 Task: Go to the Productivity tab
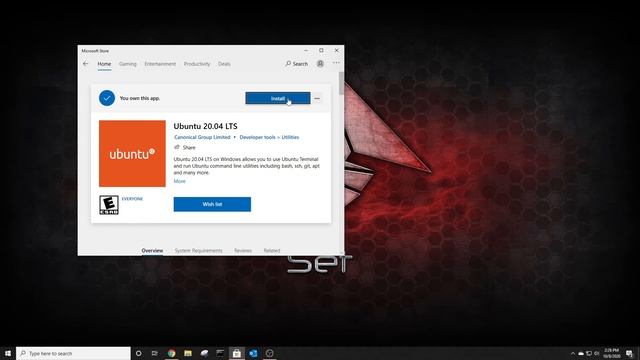click(x=197, y=64)
